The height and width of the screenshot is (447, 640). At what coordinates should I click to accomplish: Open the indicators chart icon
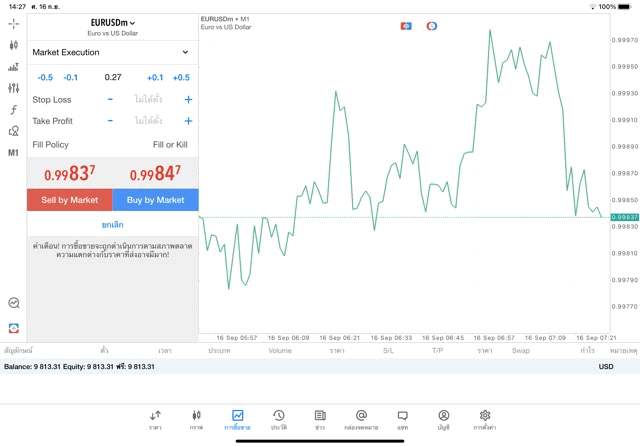tap(13, 67)
